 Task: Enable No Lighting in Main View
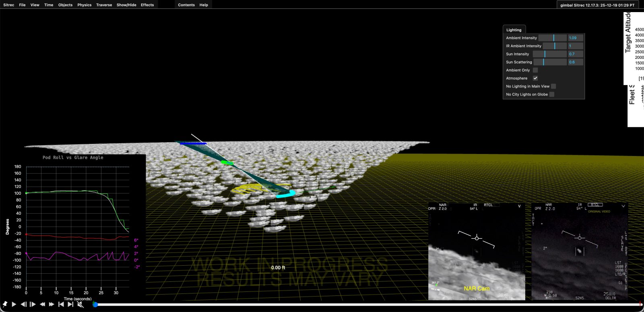553,86
